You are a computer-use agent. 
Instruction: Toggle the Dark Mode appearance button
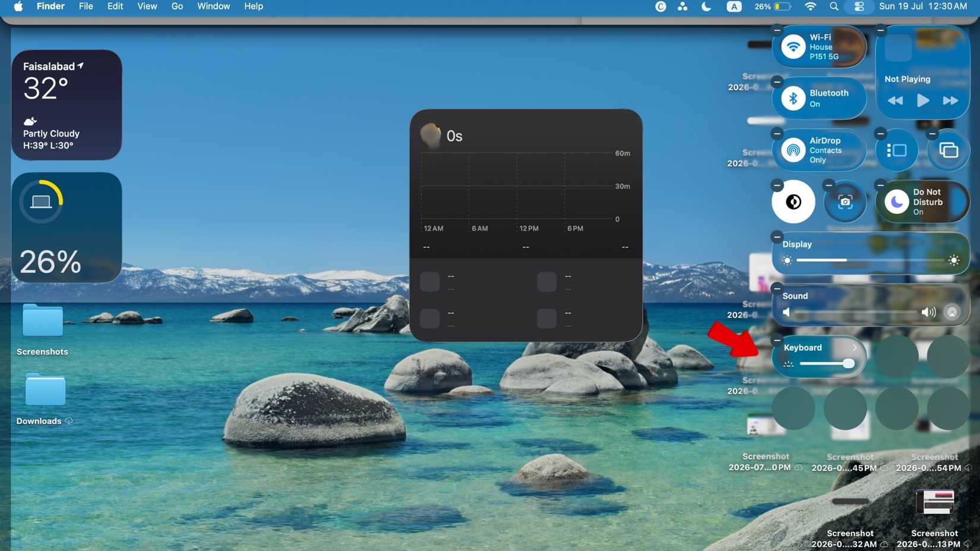click(x=794, y=202)
